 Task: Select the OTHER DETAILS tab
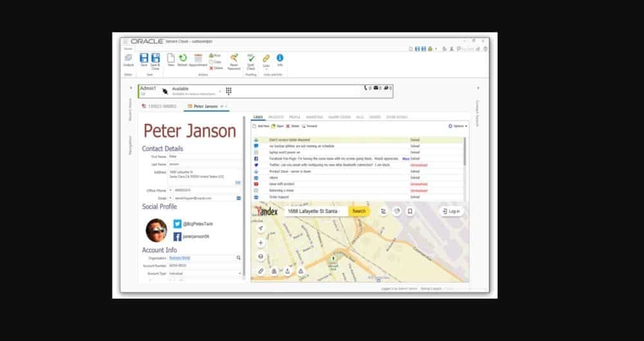(397, 117)
